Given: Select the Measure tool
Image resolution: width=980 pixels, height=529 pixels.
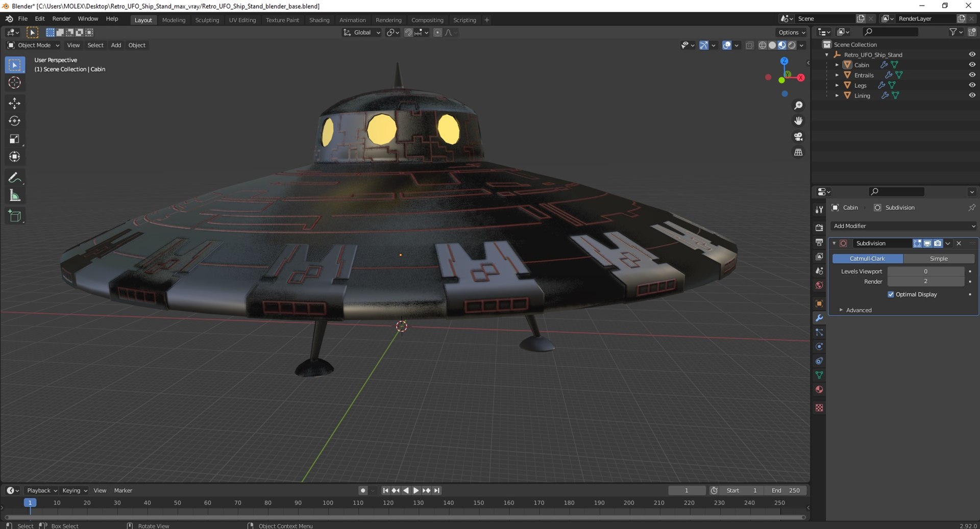Looking at the screenshot, I should (x=14, y=195).
